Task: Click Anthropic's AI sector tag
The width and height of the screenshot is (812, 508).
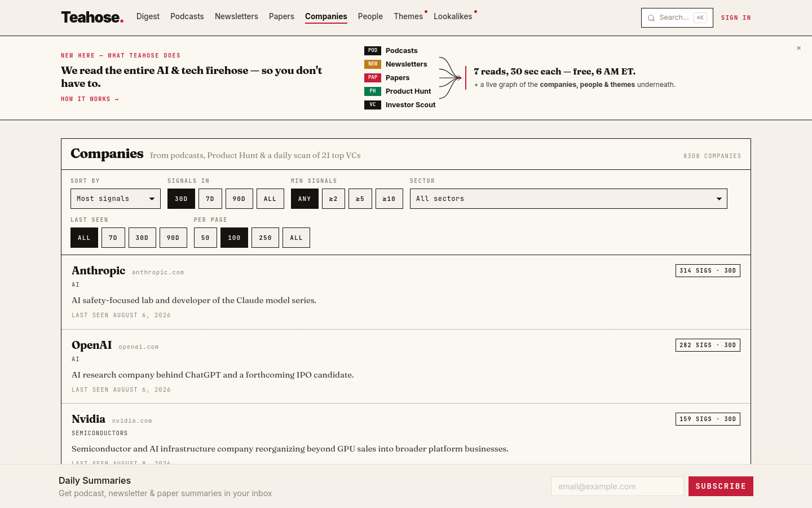Action: tap(76, 285)
